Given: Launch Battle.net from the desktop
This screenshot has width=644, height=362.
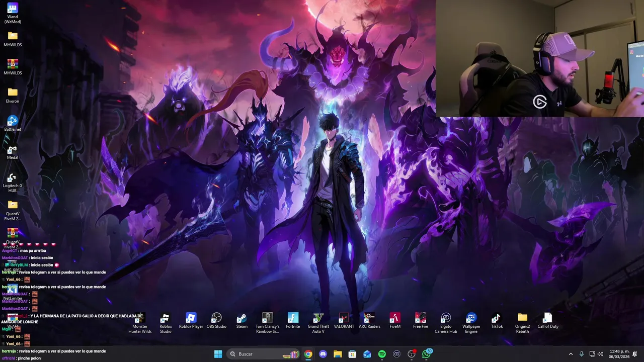Looking at the screenshot, I should [x=13, y=123].
